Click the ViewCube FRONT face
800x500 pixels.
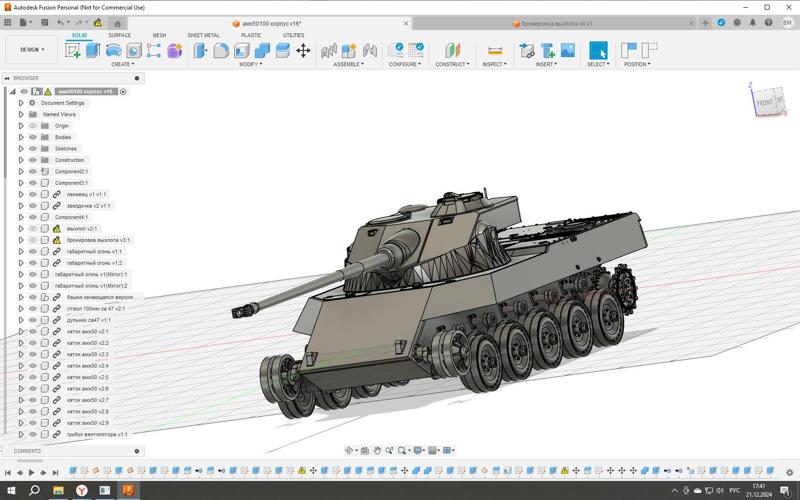point(765,102)
